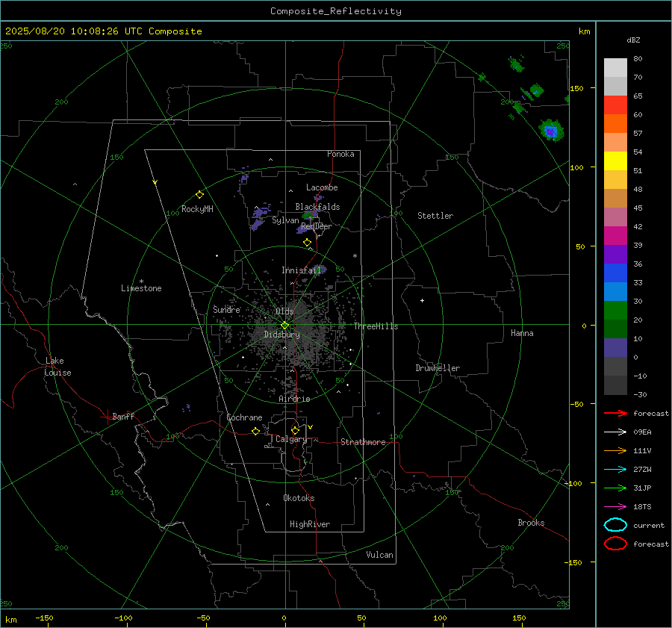Viewport: 672px width, 628px height.
Task: Click the Calgary city label
Action: [291, 439]
